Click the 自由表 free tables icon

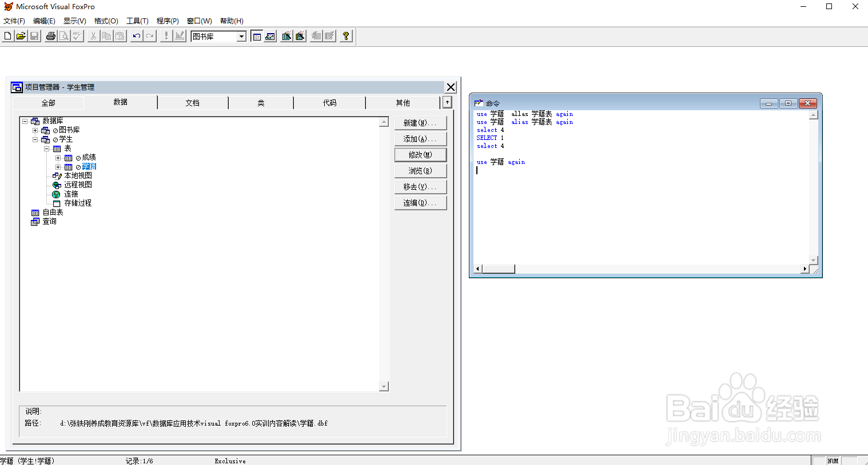pos(35,213)
